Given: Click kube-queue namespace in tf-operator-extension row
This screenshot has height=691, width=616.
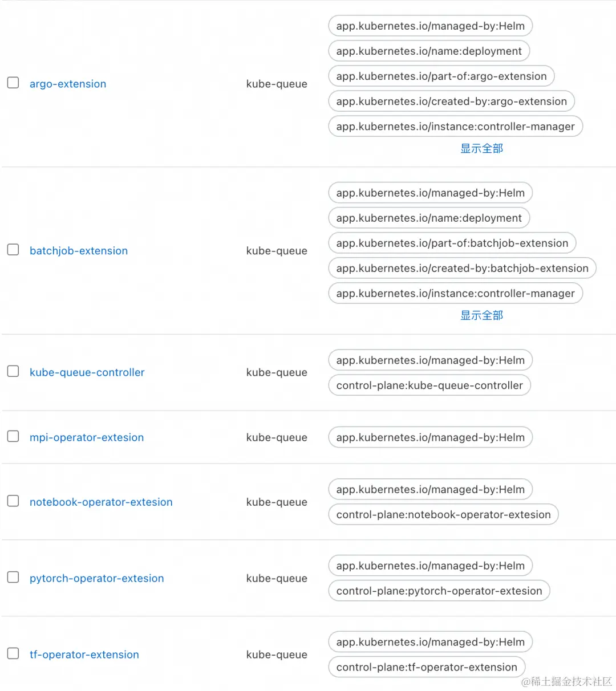Looking at the screenshot, I should point(277,655).
